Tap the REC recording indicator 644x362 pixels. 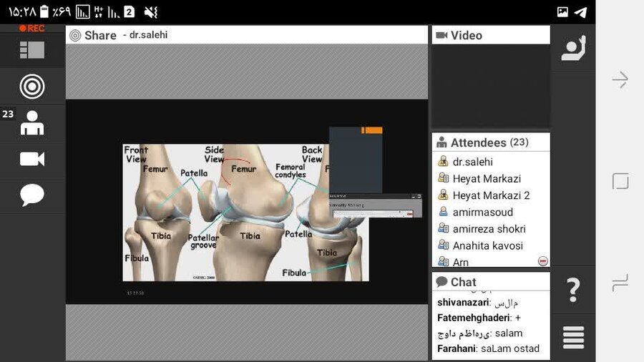(32, 29)
